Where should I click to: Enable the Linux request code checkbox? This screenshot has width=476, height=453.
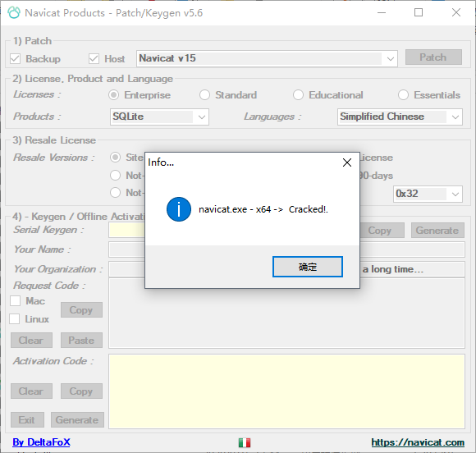coord(15,319)
